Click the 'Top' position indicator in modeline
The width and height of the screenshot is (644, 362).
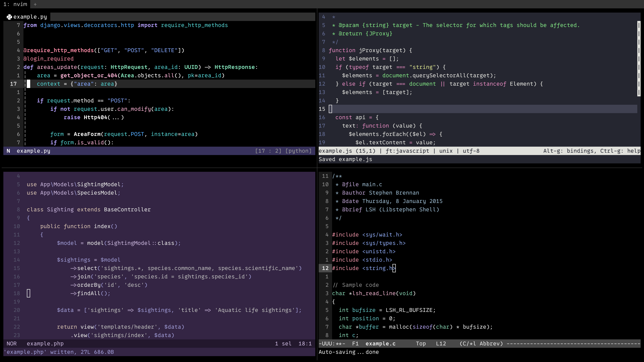tap(421, 344)
